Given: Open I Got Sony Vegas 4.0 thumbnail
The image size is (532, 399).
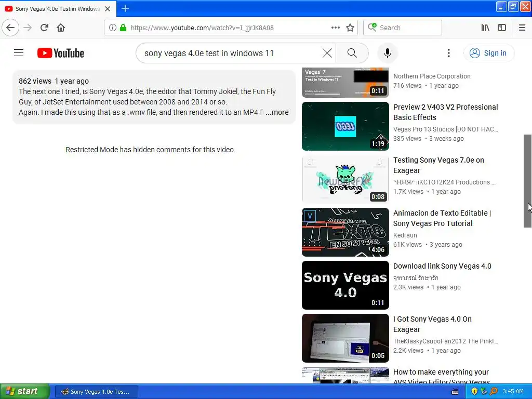Looking at the screenshot, I should coord(345,338).
